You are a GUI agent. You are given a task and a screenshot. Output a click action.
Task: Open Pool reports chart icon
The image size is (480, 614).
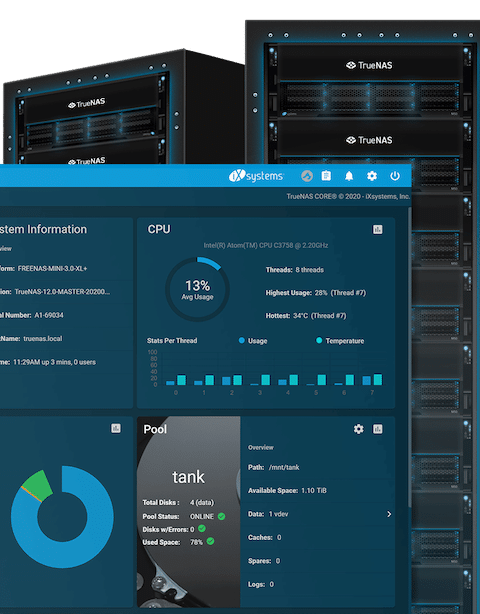click(x=377, y=429)
